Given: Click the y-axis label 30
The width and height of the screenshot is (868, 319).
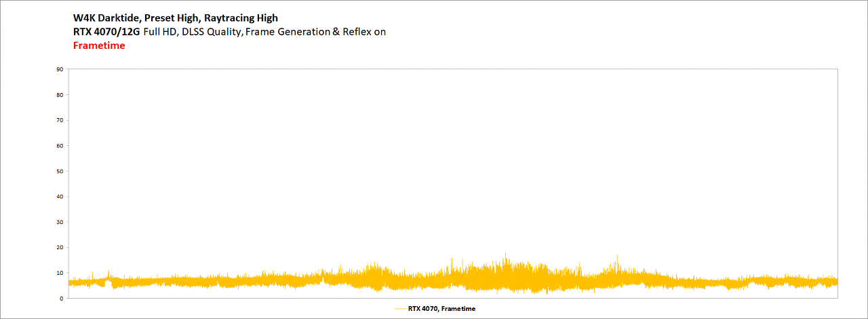Looking at the screenshot, I should tap(60, 222).
